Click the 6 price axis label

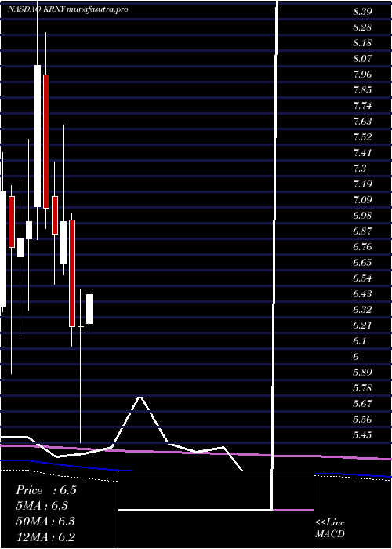tap(356, 356)
